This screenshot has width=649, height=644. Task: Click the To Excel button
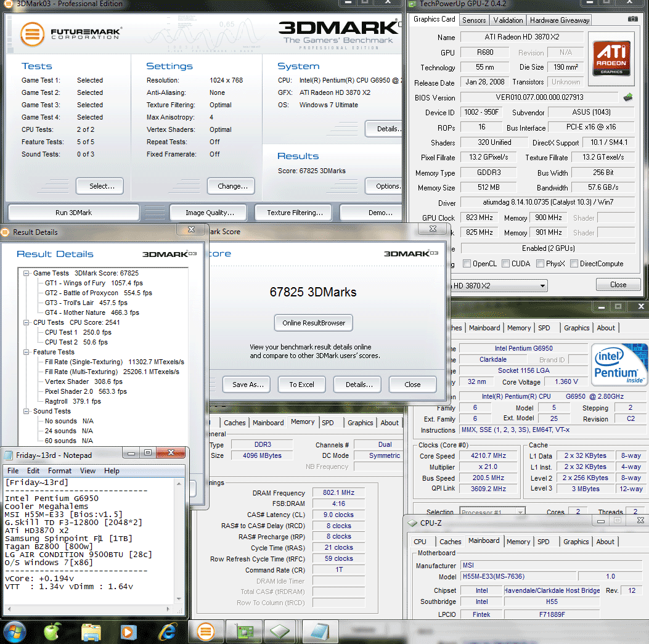[x=301, y=385]
